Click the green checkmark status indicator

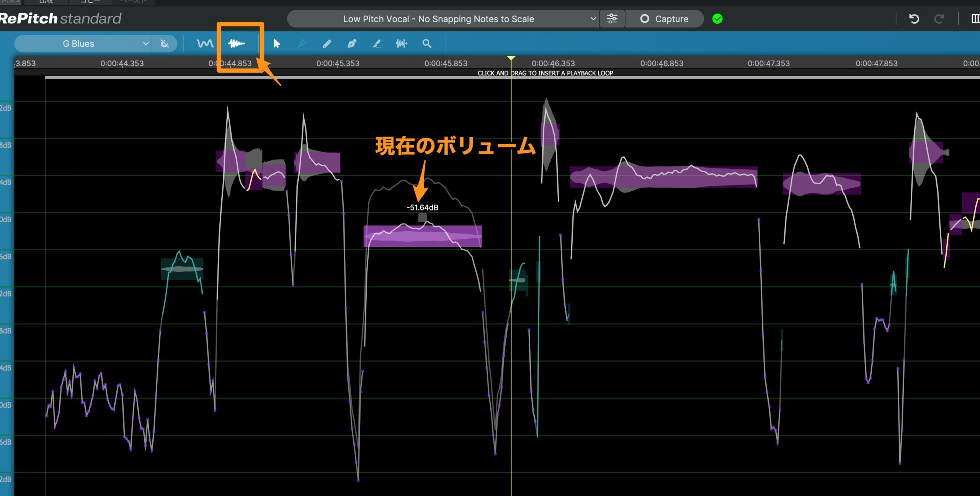click(718, 18)
